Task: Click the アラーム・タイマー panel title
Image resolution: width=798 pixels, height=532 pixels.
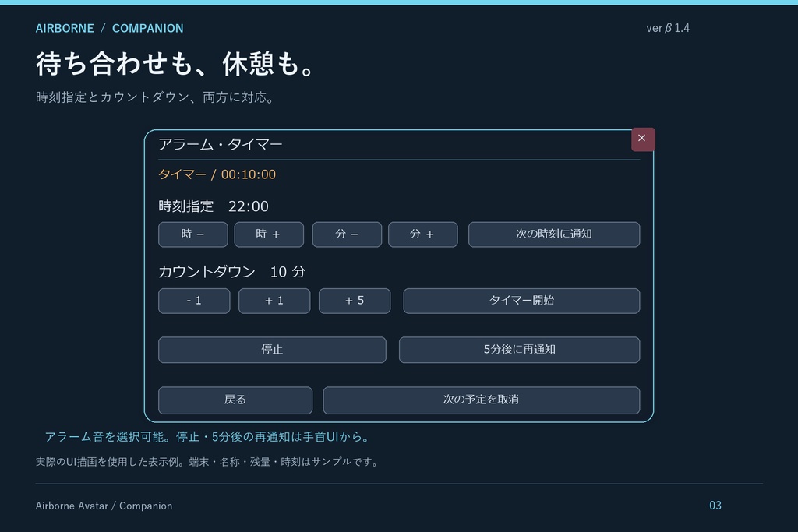Action: pyautogui.click(x=221, y=144)
